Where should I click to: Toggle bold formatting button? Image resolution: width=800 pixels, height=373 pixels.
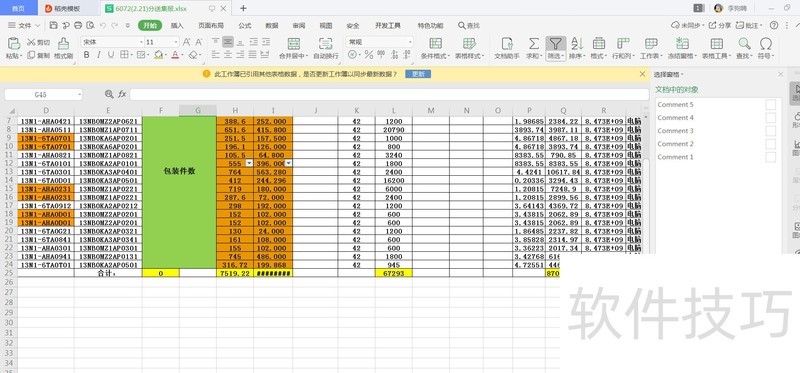pos(86,55)
